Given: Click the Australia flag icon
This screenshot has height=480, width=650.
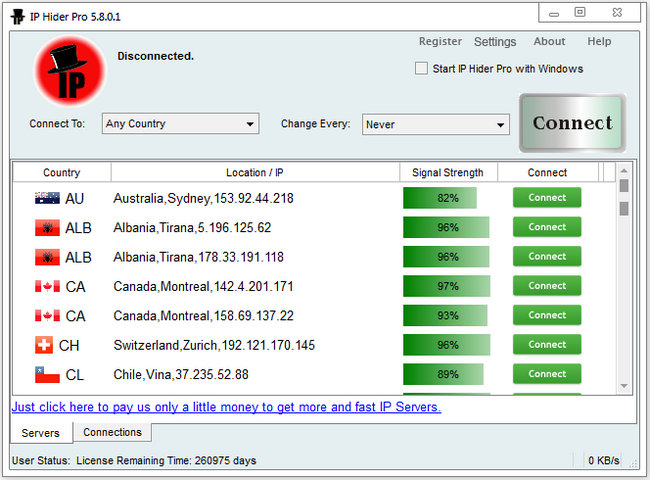Looking at the screenshot, I should coord(47,198).
